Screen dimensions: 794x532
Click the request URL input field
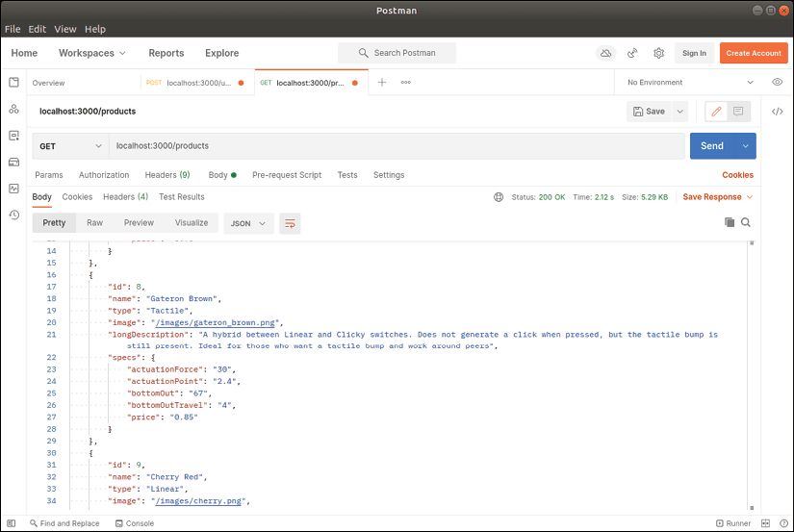pyautogui.click(x=397, y=146)
